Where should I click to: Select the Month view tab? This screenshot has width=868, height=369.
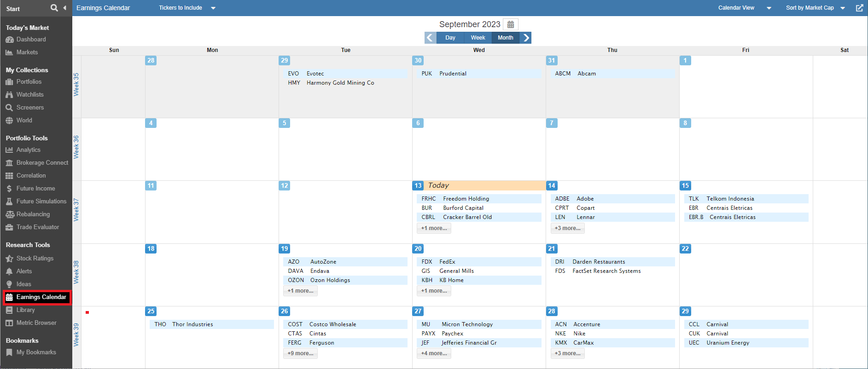[x=506, y=38]
